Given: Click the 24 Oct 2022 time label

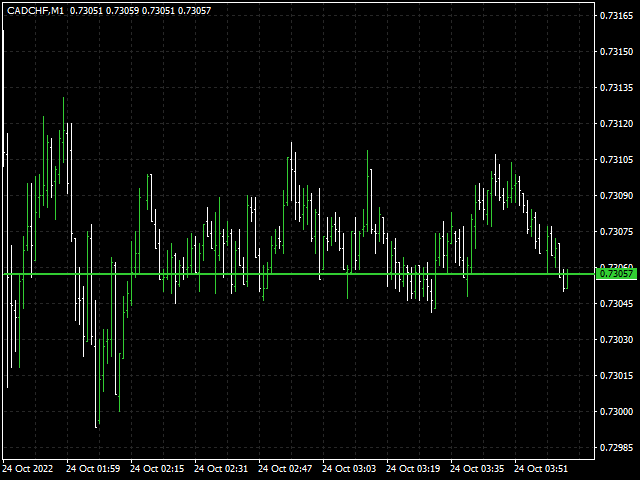Looking at the screenshot, I should pos(28,468).
